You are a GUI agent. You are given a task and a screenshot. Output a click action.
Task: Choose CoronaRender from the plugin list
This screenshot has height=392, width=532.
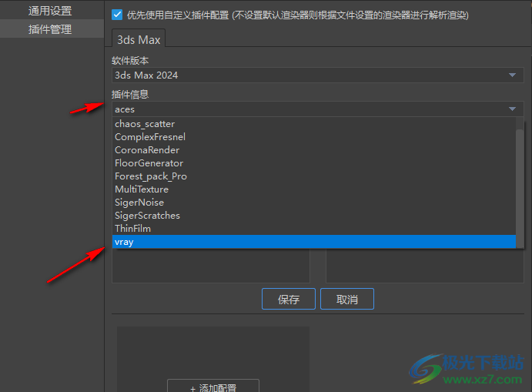click(314, 150)
